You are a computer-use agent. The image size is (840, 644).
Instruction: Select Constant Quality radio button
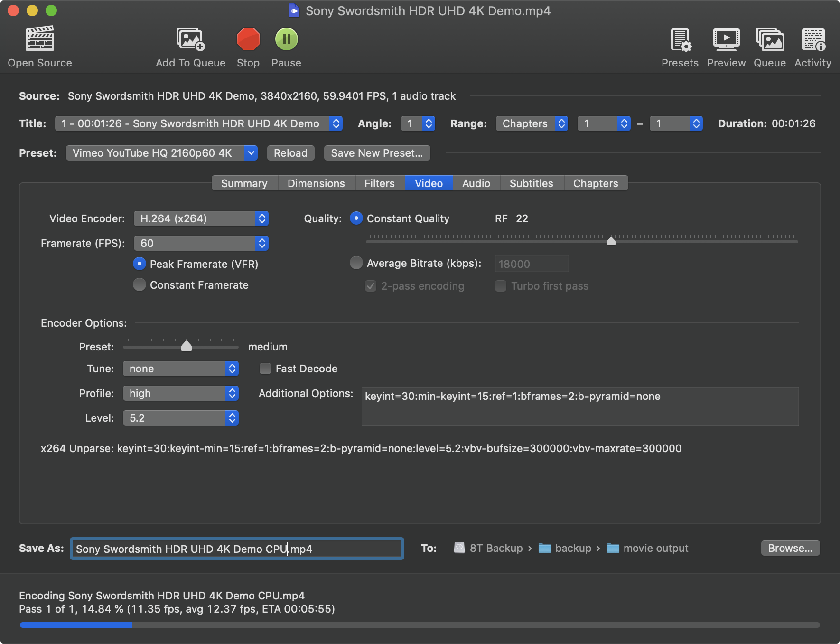click(356, 218)
